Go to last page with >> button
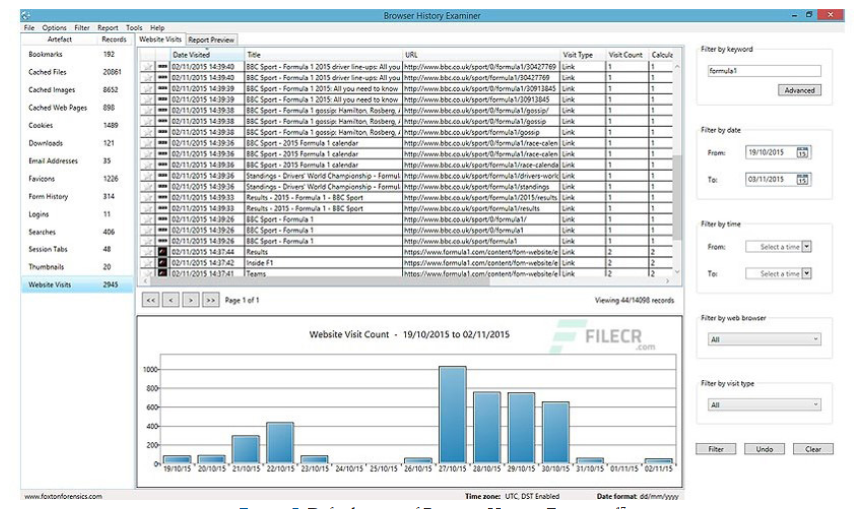This screenshot has width=859, height=509. pyautogui.click(x=210, y=300)
